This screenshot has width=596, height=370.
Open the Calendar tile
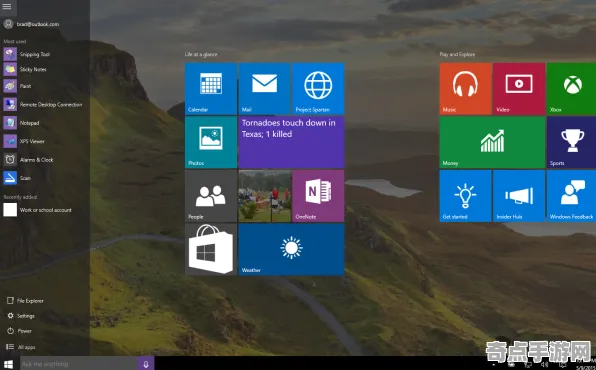[211, 89]
